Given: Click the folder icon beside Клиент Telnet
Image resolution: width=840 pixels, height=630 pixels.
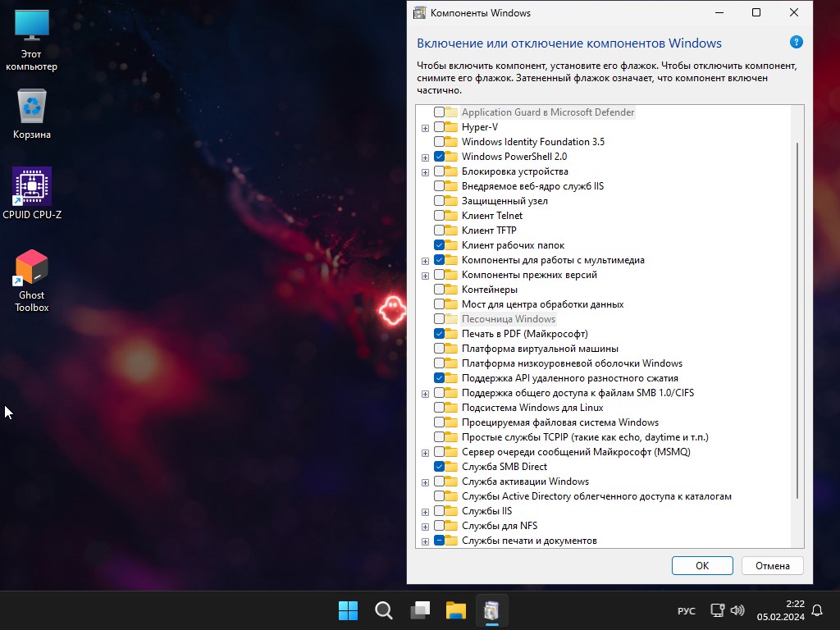Looking at the screenshot, I should coord(451,216).
